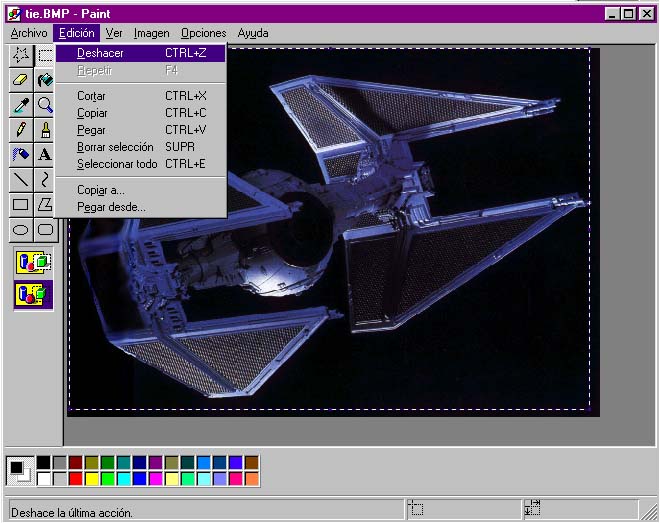Pick the black color swatch
This screenshot has height=523, width=660.
pyautogui.click(x=43, y=463)
